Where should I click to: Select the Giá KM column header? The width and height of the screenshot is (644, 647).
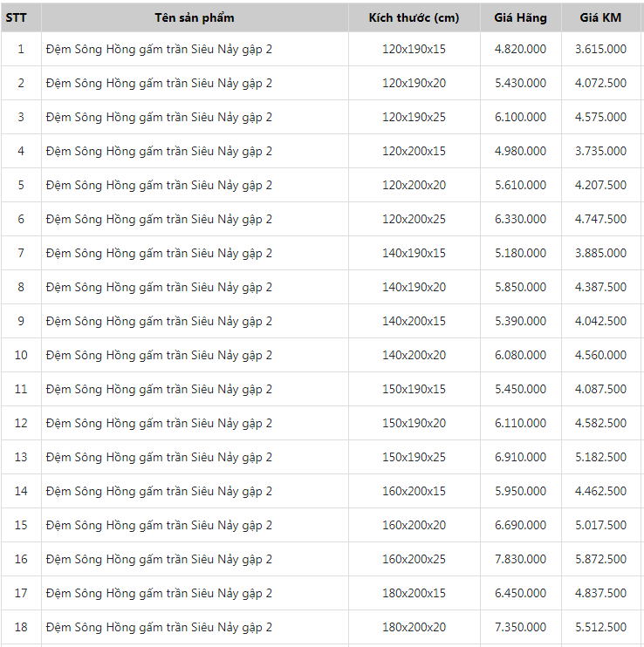[600, 17]
